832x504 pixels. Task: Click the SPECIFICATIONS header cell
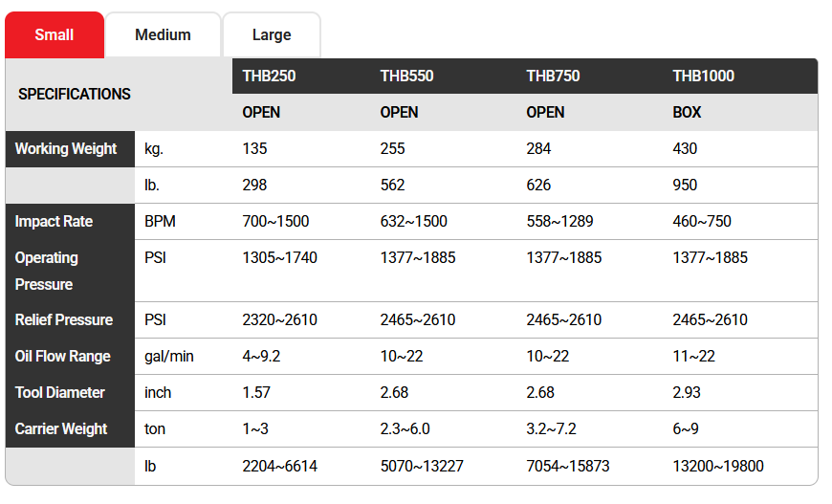coord(75,94)
